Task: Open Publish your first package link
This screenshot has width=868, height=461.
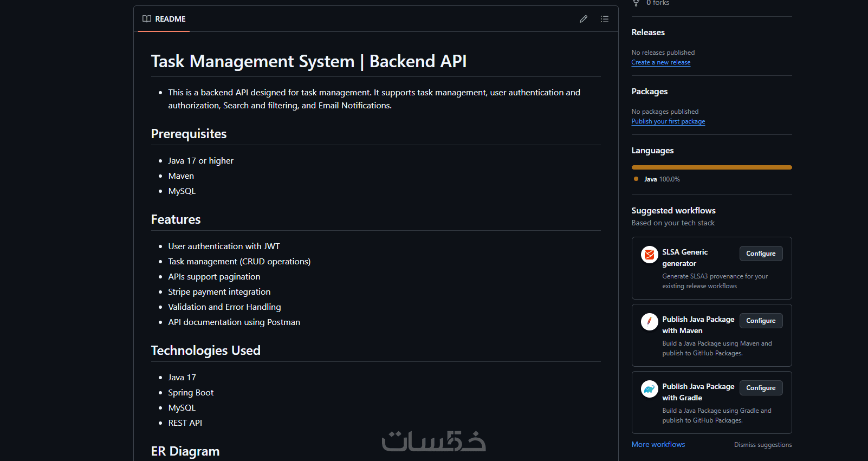Action: (668, 121)
